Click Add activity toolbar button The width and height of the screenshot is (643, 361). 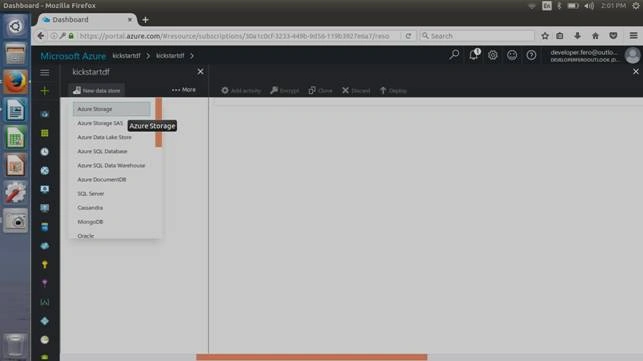241,91
